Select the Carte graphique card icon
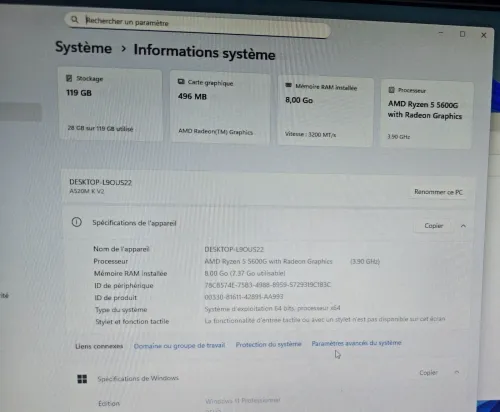 click(x=181, y=82)
